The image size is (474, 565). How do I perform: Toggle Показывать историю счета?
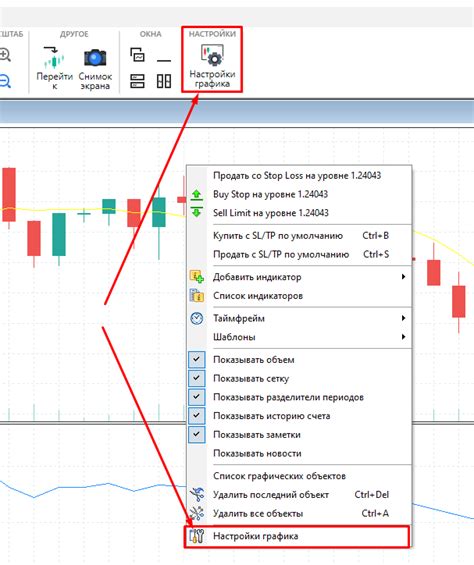pyautogui.click(x=299, y=416)
